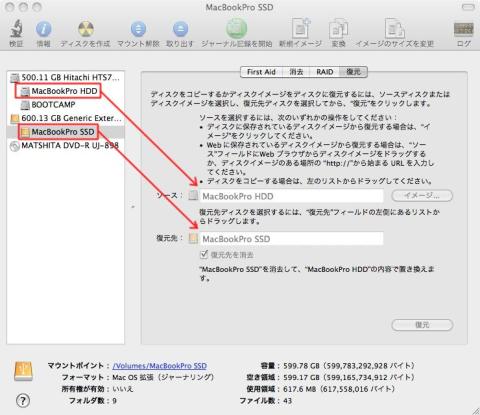Image resolution: width=480 pixels, height=415 pixels.
Task: Select the MATSHITA DVD-R drive
Action: (x=65, y=146)
